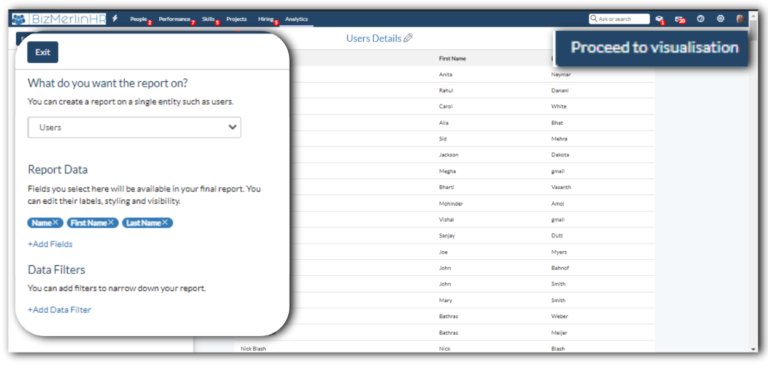768x365 pixels.
Task: Open the Analytics menu
Action: click(296, 19)
